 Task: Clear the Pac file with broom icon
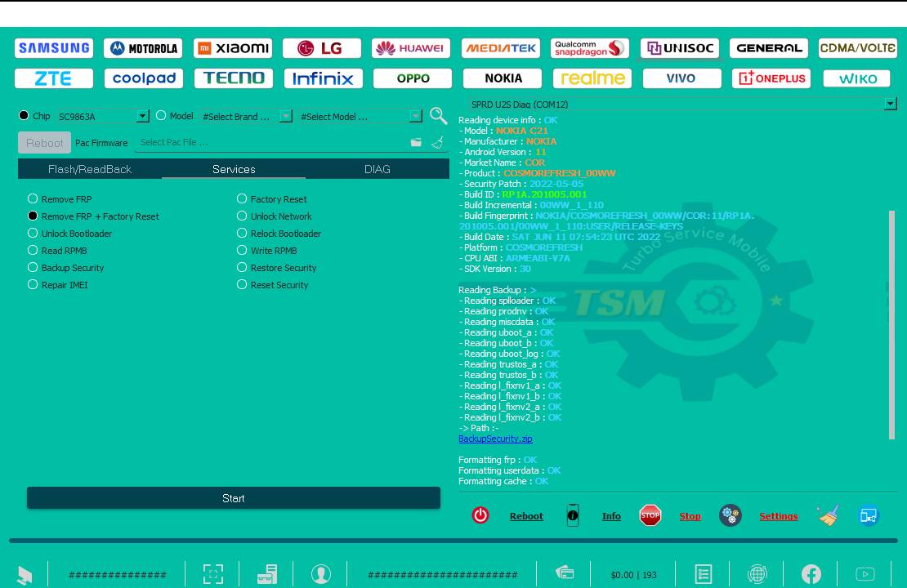coord(437,142)
